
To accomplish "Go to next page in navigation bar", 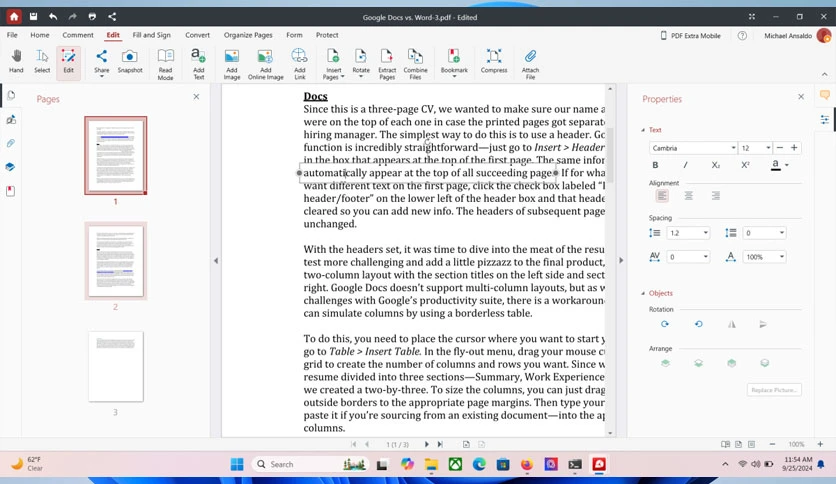I will point(427,444).
